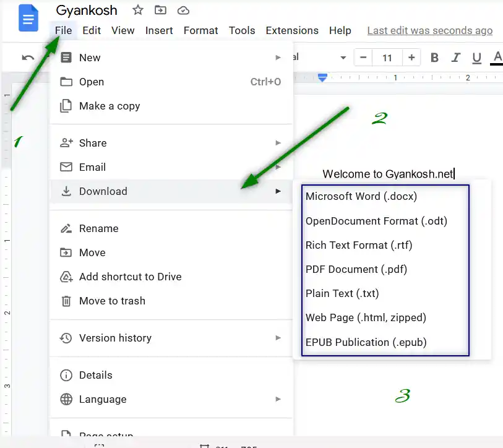
Task: Click the 'Welcome to Gyankosh.net' text
Action: pyautogui.click(x=388, y=174)
